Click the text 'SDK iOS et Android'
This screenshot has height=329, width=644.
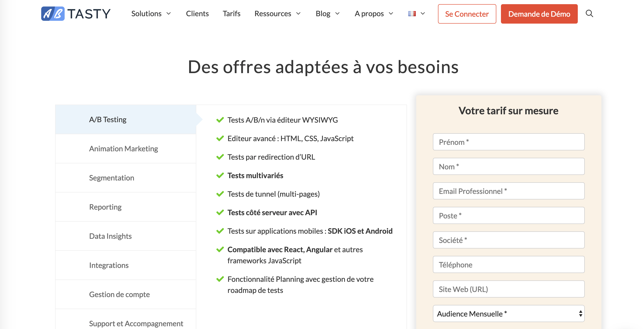(360, 231)
